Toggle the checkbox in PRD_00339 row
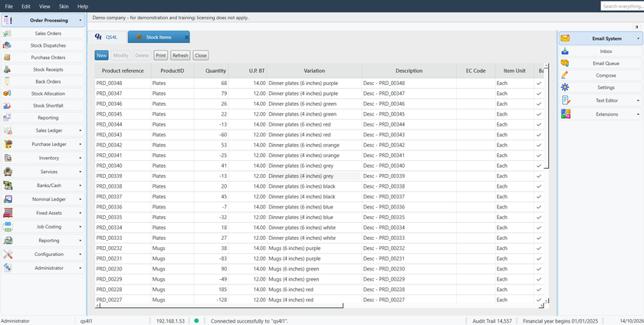This screenshot has height=325, width=644. coord(539,176)
